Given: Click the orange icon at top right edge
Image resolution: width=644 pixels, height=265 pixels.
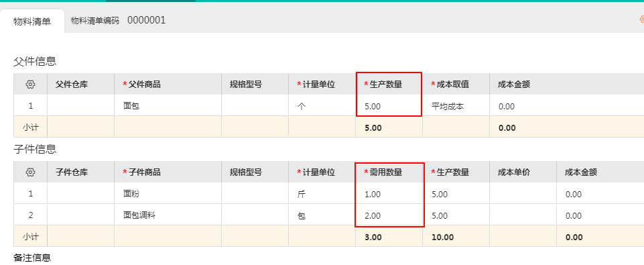Looking at the screenshot, I should click(x=641, y=19).
